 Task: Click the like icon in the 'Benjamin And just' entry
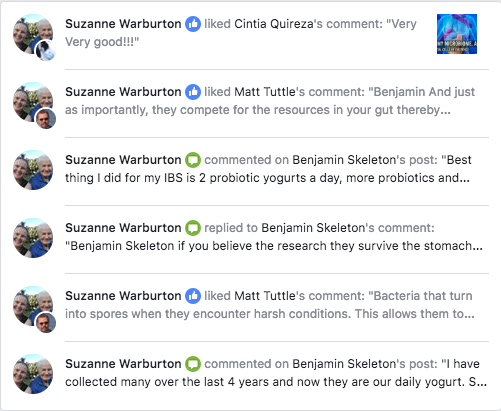193,92
